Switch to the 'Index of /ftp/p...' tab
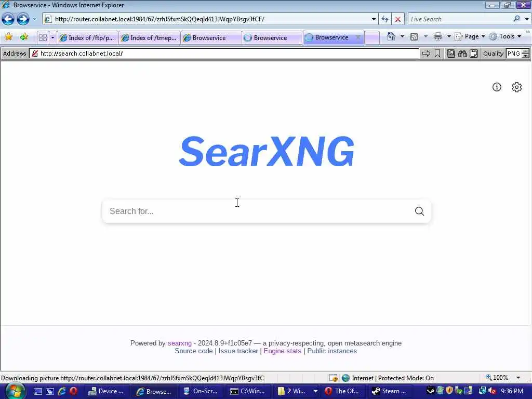The width and height of the screenshot is (532, 399). click(x=87, y=37)
